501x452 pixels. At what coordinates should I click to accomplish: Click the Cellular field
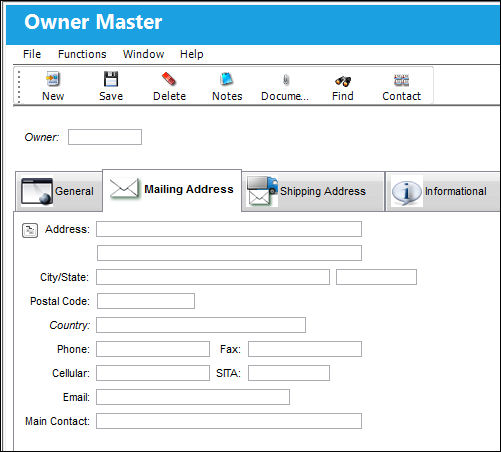pyautogui.click(x=153, y=373)
